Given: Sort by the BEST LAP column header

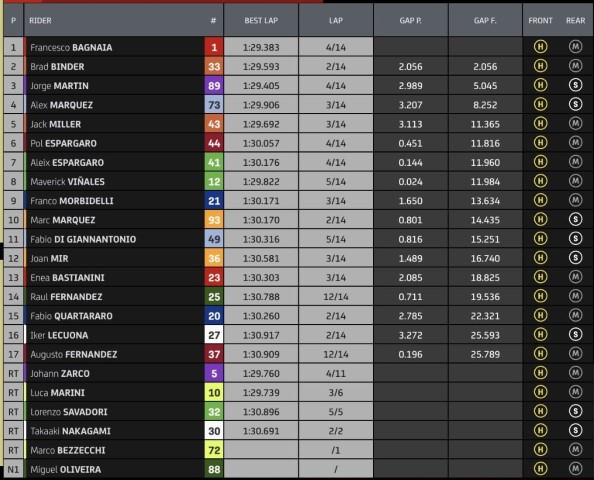Looking at the screenshot, I should point(261,20).
